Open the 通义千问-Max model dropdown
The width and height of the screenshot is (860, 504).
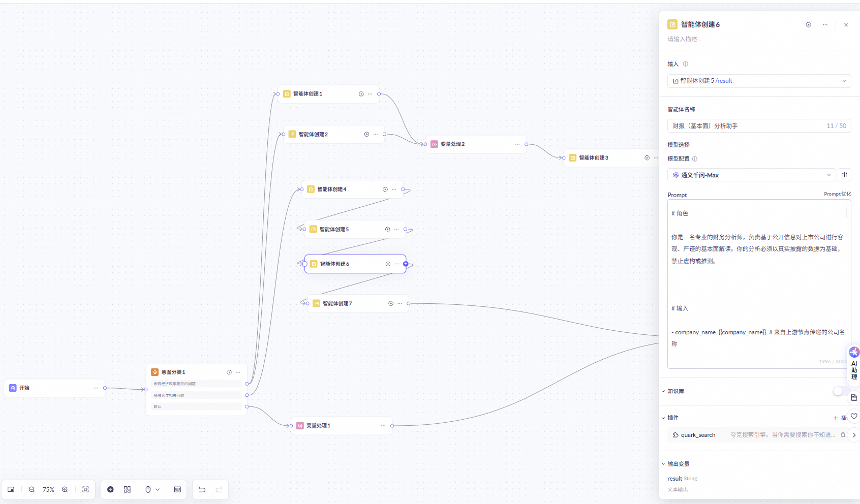pos(751,175)
